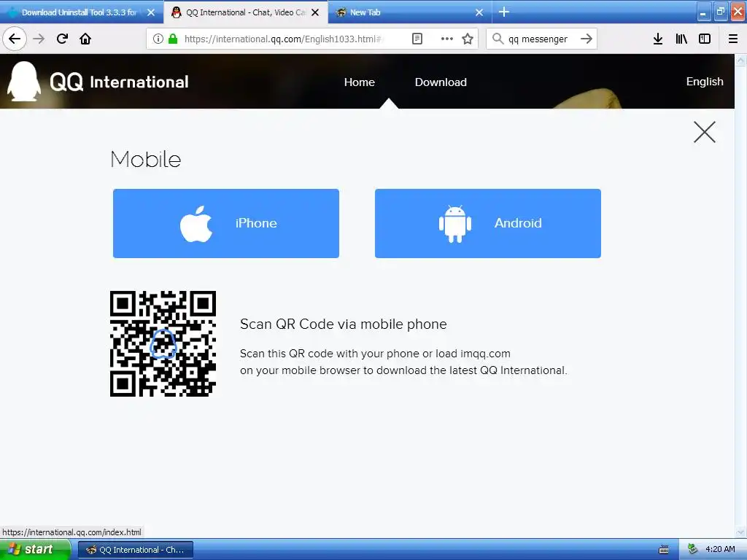Click the Mobile heading text
The width and height of the screenshot is (747, 560).
(x=146, y=160)
